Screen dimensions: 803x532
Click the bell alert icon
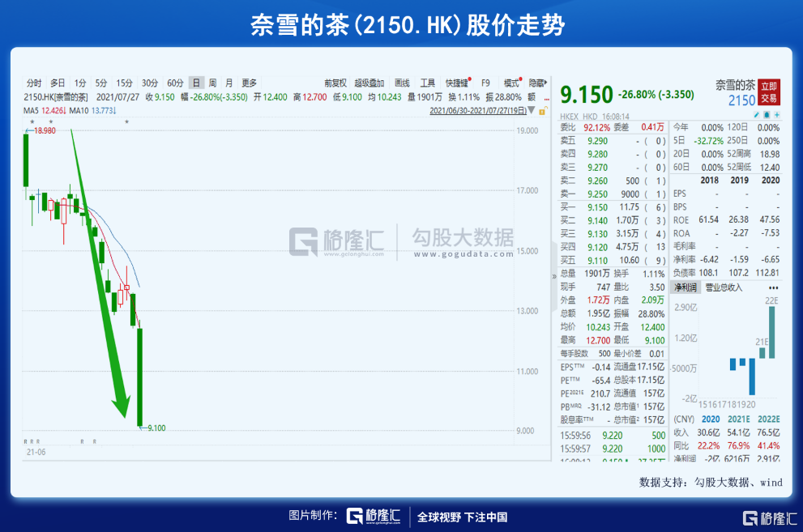click(x=767, y=115)
